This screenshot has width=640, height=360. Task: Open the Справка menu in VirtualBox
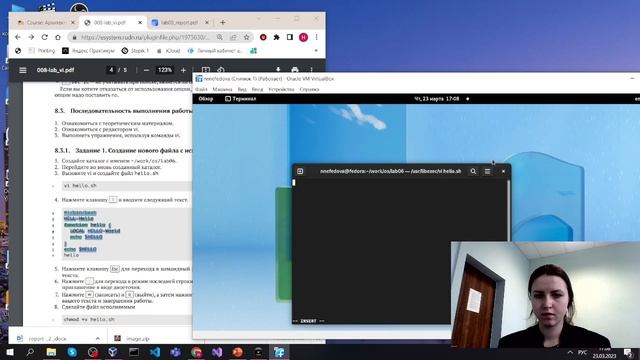[x=309, y=89]
